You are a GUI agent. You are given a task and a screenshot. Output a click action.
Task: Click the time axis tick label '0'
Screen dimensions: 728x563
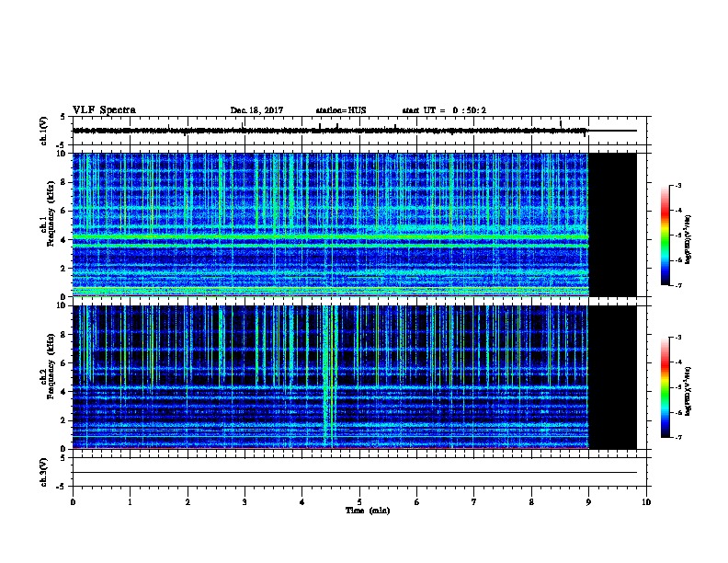[73, 502]
